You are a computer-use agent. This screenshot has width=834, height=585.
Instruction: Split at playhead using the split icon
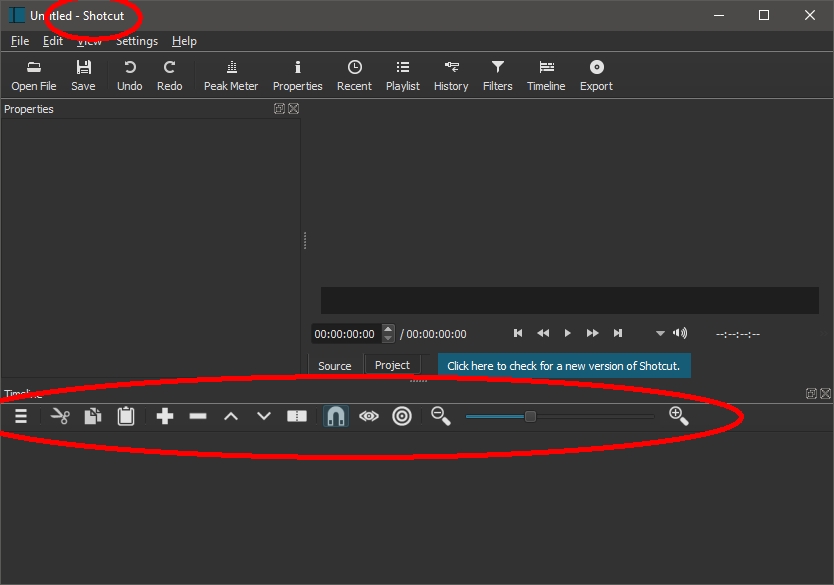click(297, 416)
